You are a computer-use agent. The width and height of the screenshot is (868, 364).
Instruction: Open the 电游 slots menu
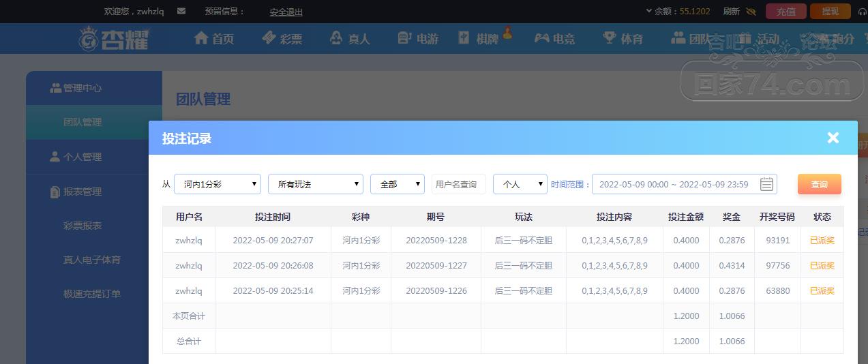coord(418,38)
